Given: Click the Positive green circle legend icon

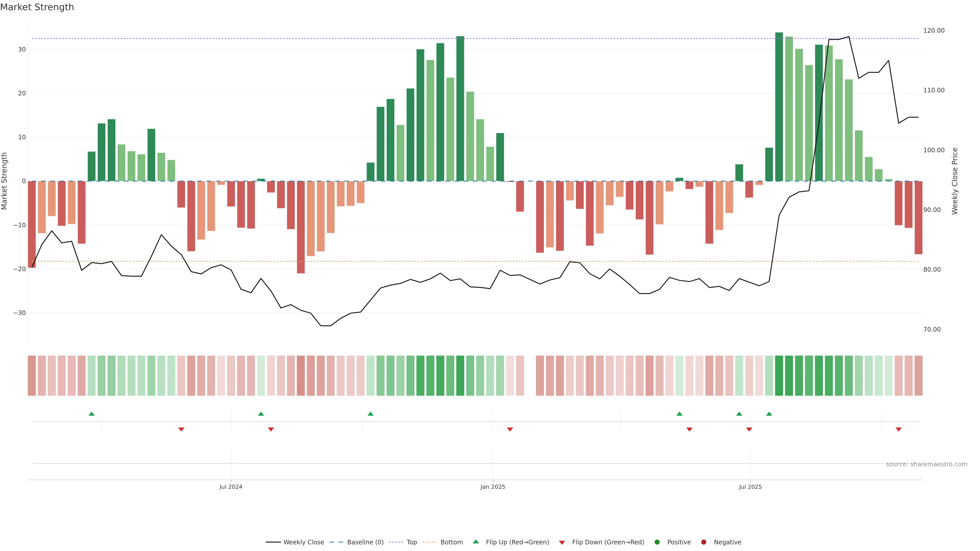Looking at the screenshot, I should (x=657, y=542).
